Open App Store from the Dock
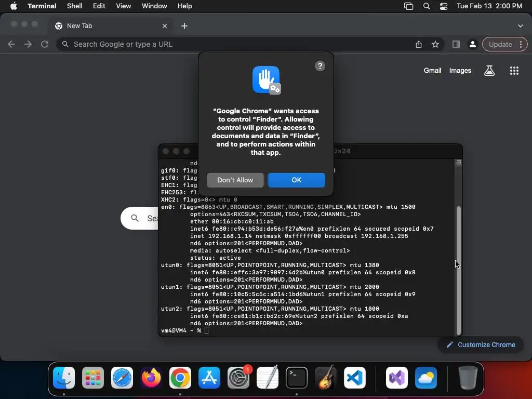The width and height of the screenshot is (532, 399). coord(209,378)
